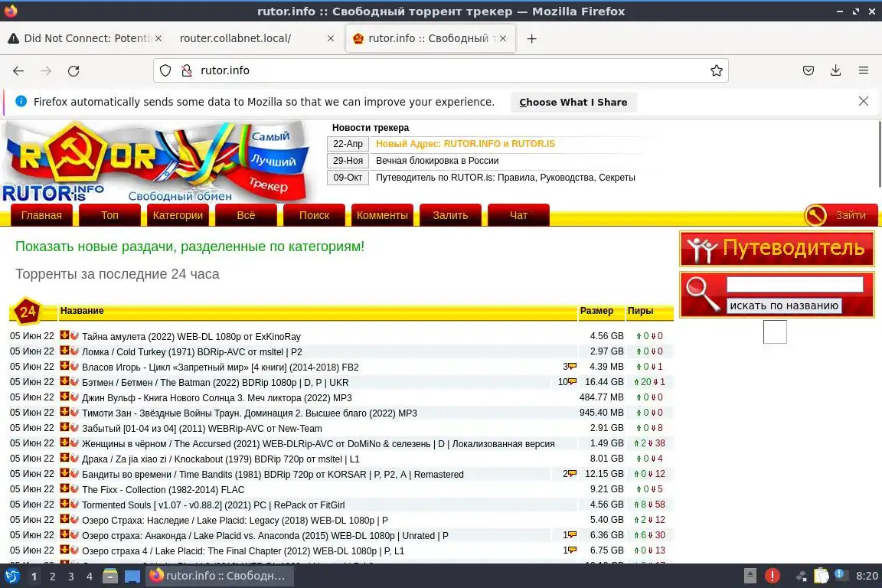
Task: Open the Pocket save icon
Action: (808, 70)
